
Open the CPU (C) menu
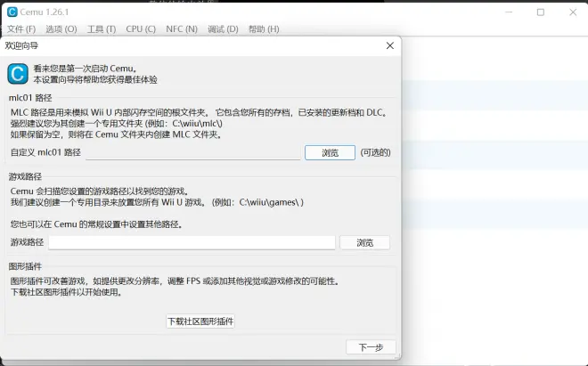point(141,29)
